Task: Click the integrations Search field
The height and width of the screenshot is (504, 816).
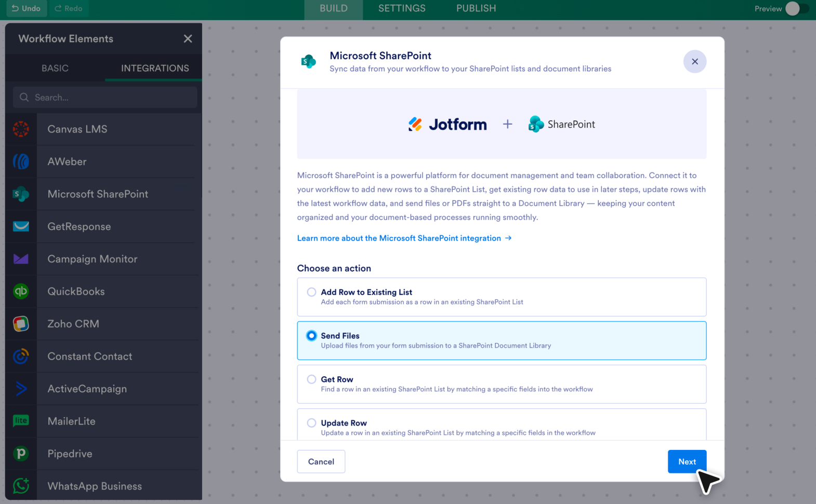Action: click(x=105, y=97)
